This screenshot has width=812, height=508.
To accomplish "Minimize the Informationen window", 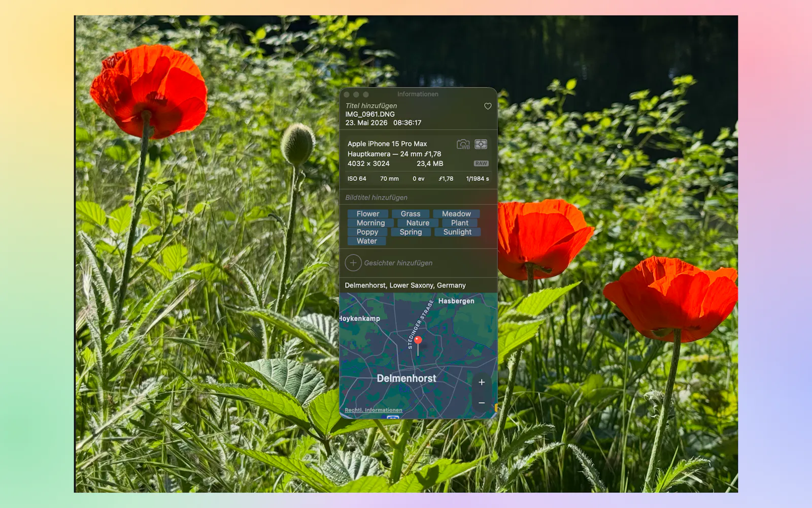I will tap(356, 94).
